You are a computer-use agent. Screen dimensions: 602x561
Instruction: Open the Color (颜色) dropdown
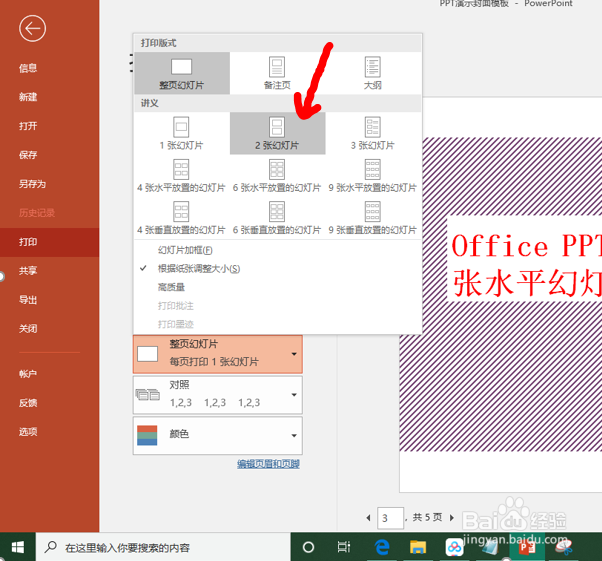tap(218, 435)
